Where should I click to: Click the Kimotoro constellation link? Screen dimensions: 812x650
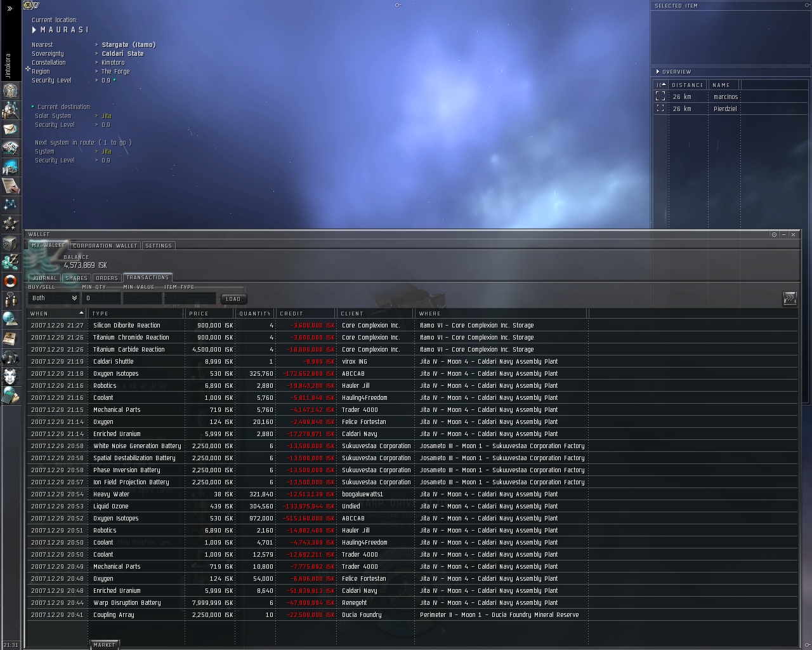[x=113, y=63]
